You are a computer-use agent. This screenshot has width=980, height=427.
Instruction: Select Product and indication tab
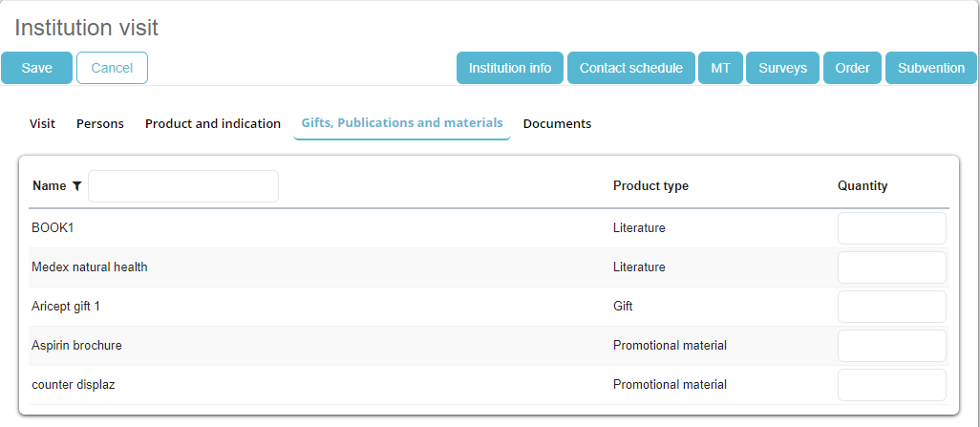(213, 123)
